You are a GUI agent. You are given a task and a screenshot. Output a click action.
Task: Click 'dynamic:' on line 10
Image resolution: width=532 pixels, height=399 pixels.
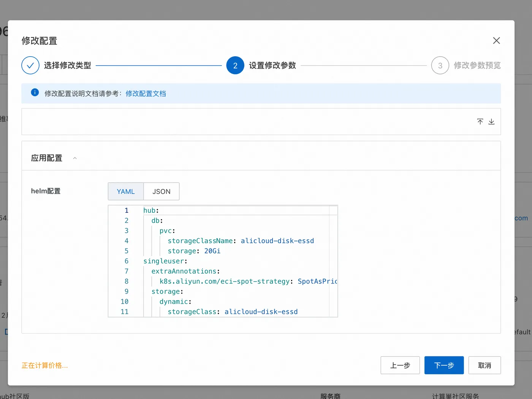point(176,302)
